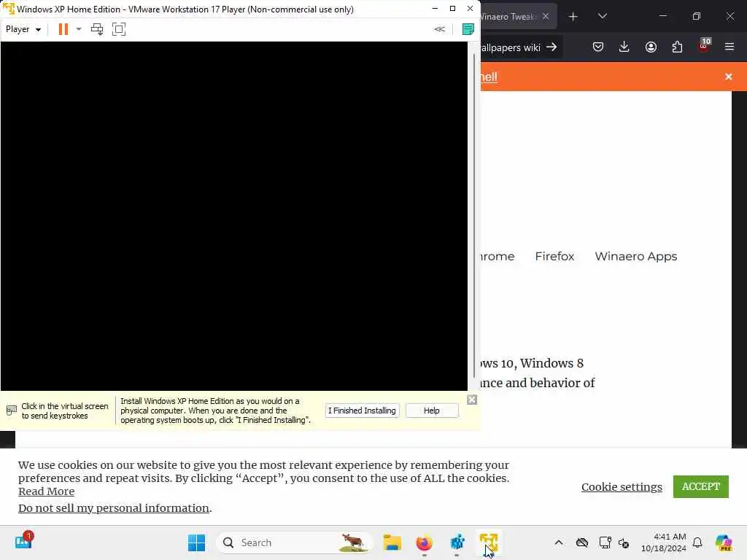Open File Explorer from the taskbar

(392, 542)
